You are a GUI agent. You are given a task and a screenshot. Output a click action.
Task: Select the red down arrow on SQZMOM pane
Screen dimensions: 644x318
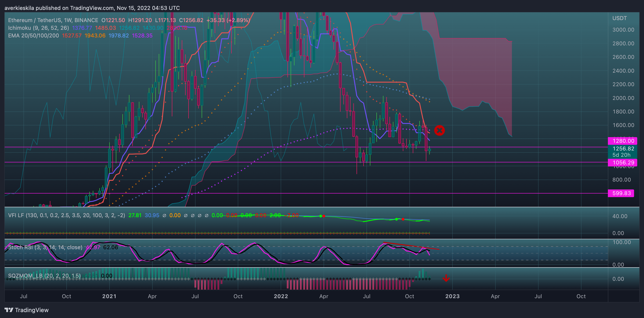click(x=446, y=278)
